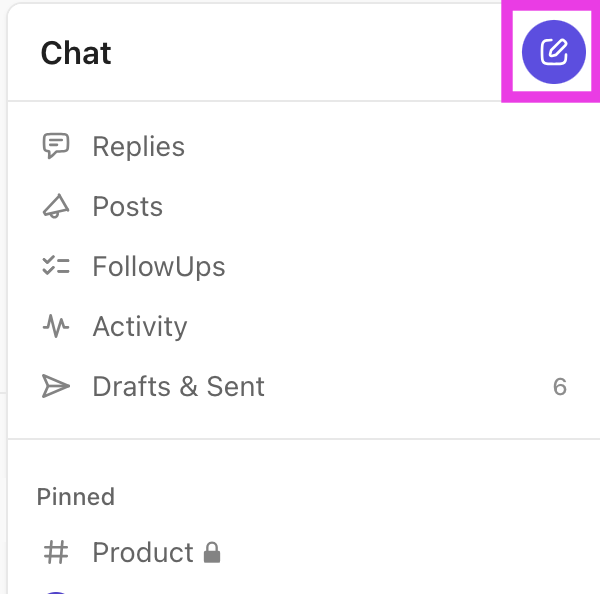Click the FollowUps checklist icon
Screen dimensions: 600x594
pos(56,266)
